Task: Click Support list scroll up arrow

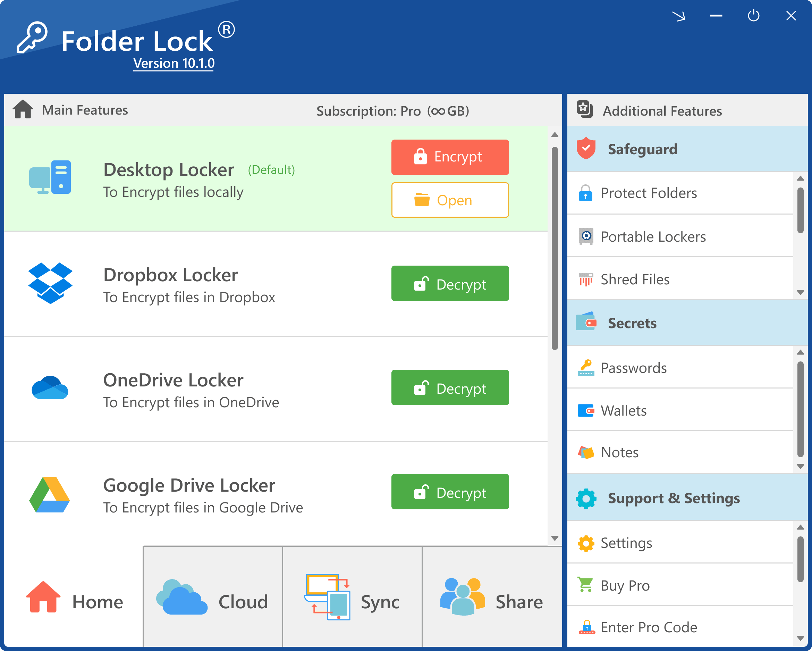Action: [x=801, y=527]
